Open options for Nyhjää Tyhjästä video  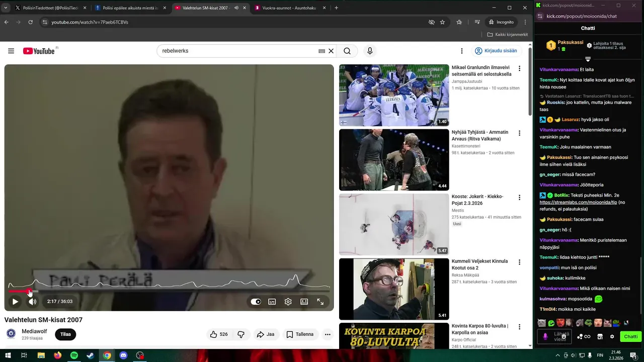520,133
